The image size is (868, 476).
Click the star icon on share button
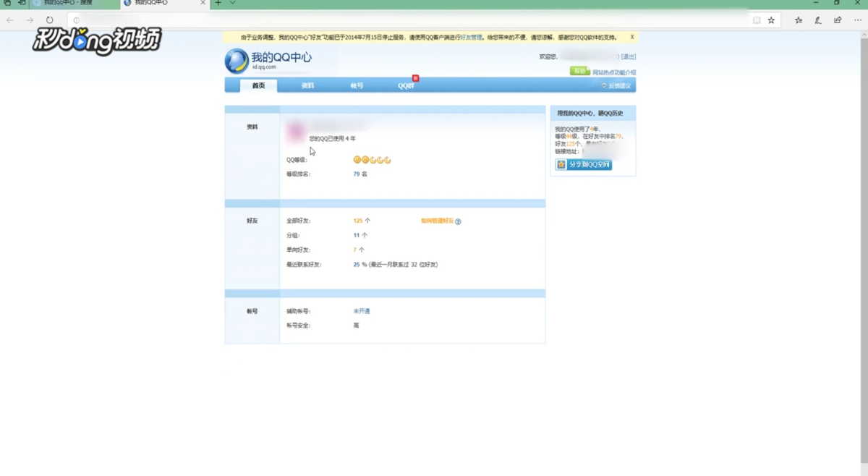pos(561,165)
